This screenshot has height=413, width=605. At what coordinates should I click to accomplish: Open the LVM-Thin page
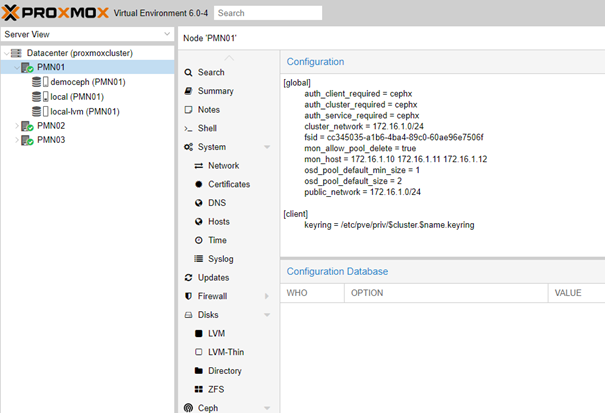[x=226, y=352]
